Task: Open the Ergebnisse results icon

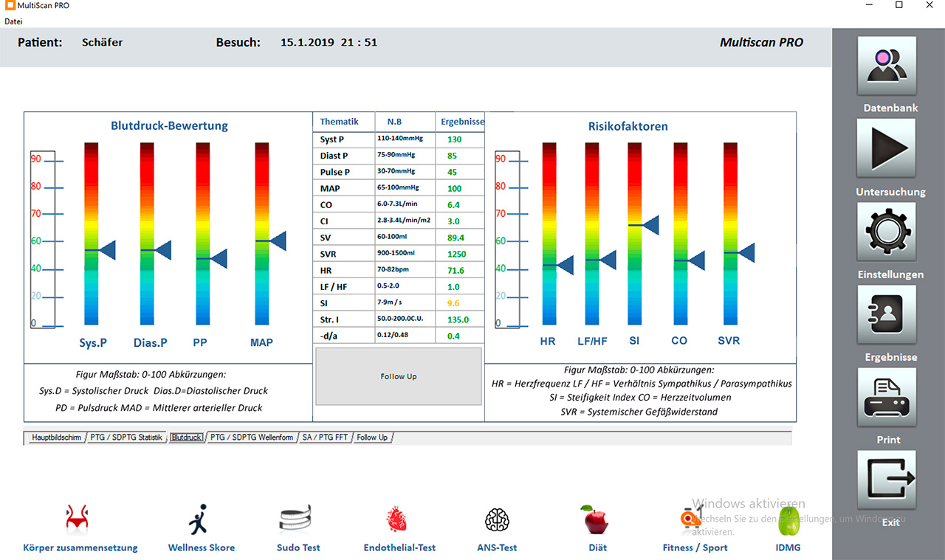Action: [886, 314]
